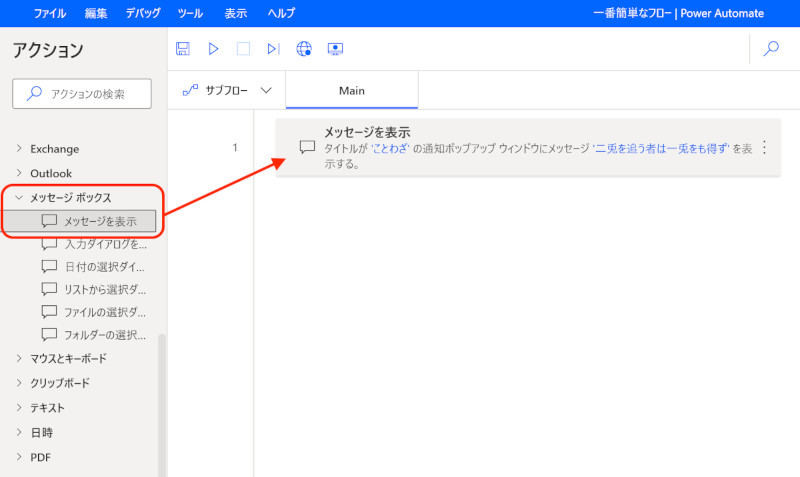
Task: Click the 'ことわざ' title link
Action: (390, 148)
